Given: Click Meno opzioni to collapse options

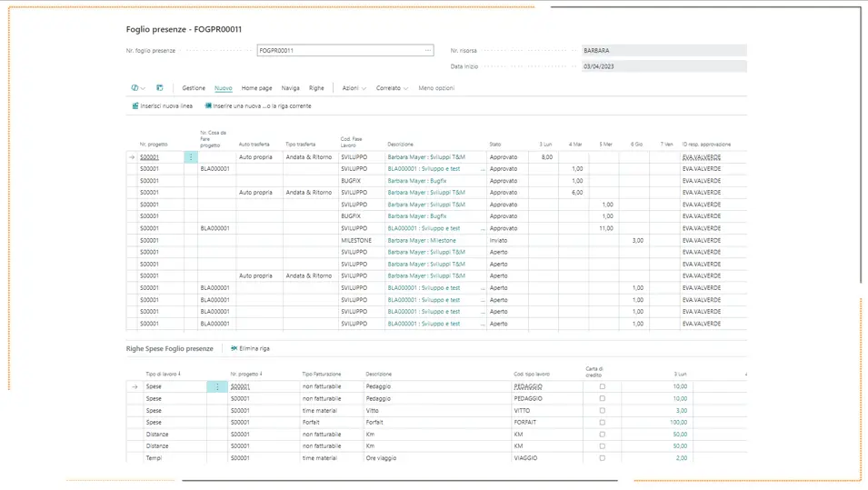Looking at the screenshot, I should pos(436,88).
